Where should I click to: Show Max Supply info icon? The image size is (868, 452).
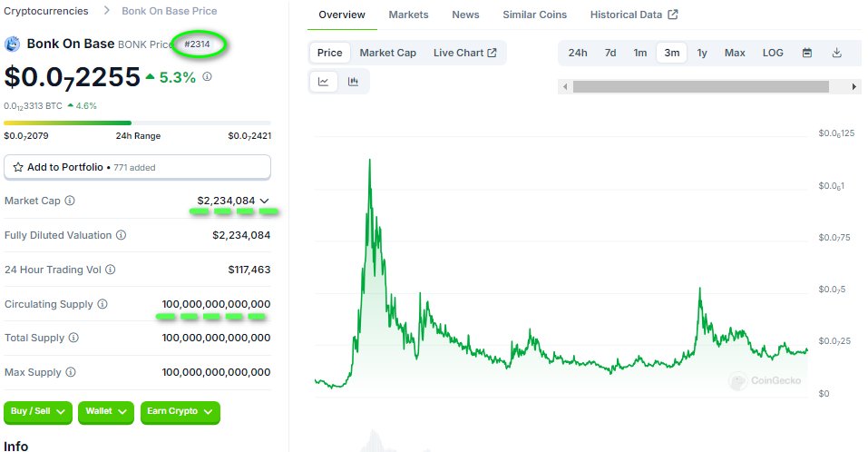click(x=71, y=372)
